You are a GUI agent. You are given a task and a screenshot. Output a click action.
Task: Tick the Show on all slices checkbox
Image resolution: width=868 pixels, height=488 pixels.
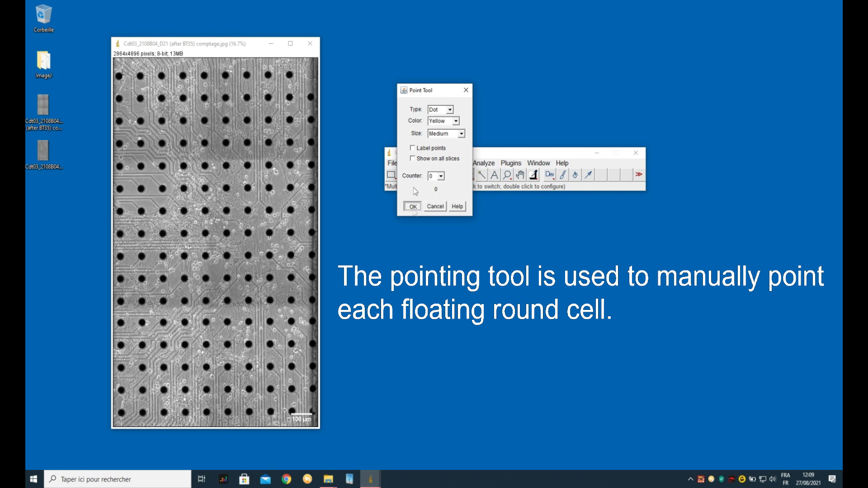(x=412, y=158)
